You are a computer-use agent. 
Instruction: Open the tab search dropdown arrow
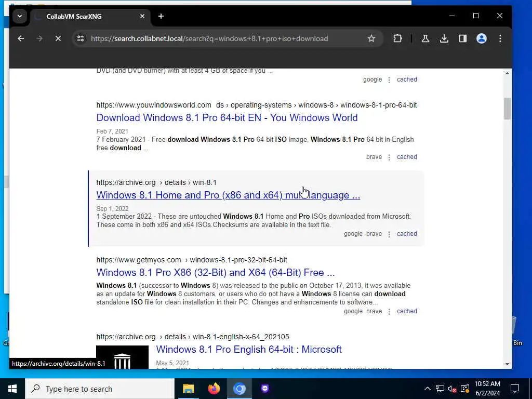point(20,16)
